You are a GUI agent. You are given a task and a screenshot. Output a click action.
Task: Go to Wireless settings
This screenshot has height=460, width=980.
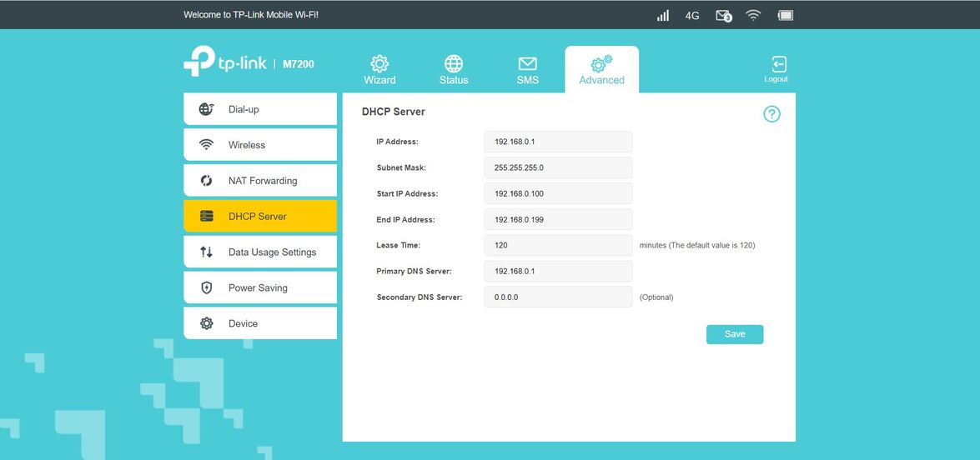tap(260, 145)
